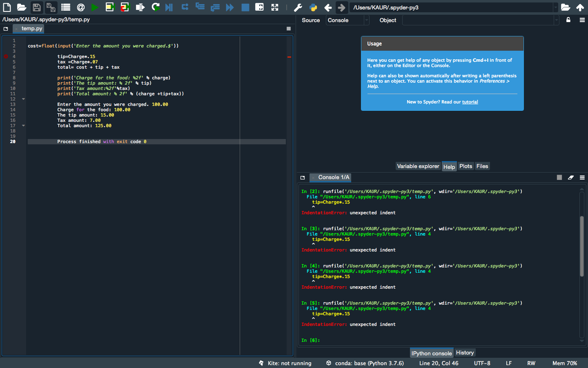Run the current selection or line
The height and width of the screenshot is (368, 588).
(x=140, y=7)
